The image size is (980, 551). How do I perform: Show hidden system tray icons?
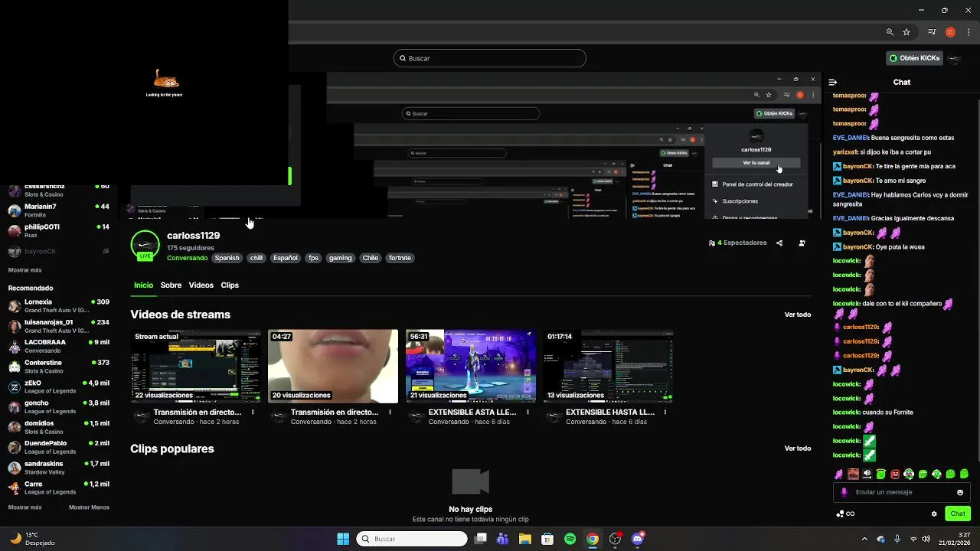point(864,539)
